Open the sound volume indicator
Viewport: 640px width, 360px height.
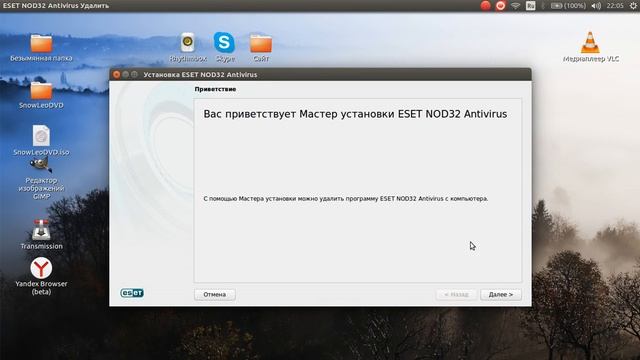point(596,6)
